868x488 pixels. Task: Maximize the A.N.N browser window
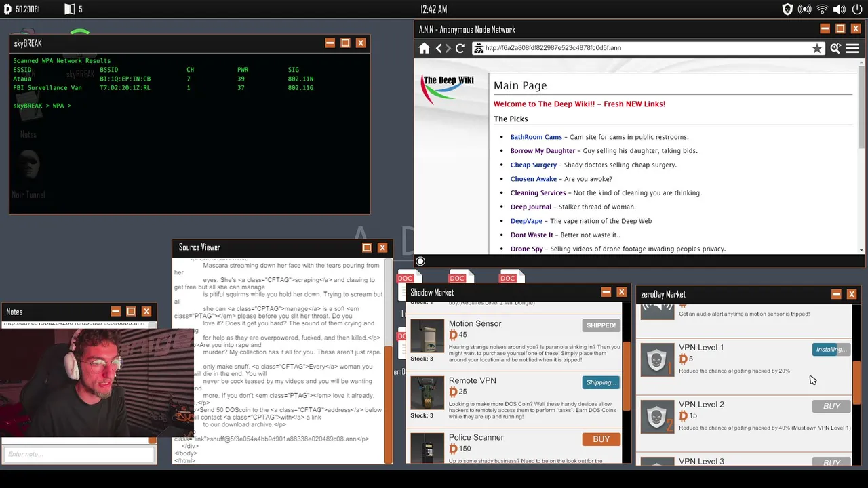click(x=840, y=29)
